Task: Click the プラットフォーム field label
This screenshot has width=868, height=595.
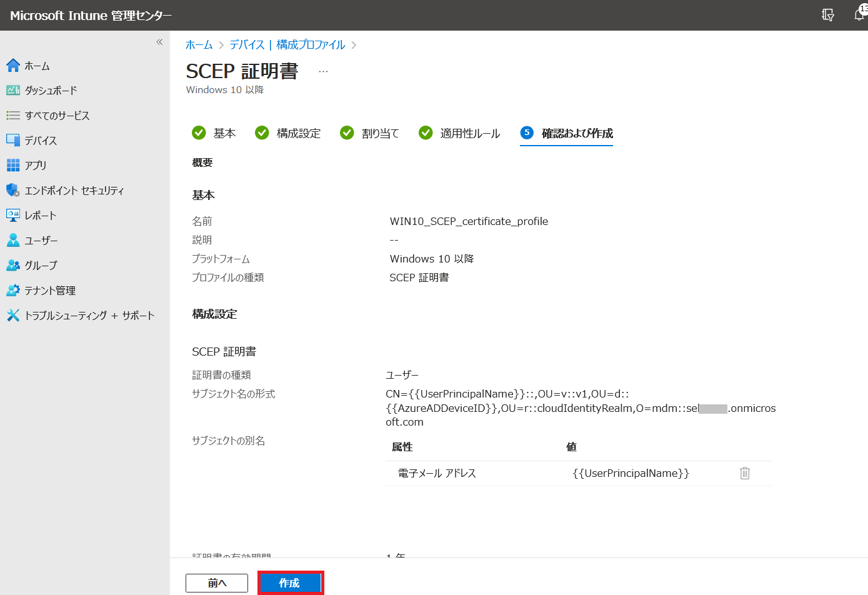Action: [x=221, y=259]
